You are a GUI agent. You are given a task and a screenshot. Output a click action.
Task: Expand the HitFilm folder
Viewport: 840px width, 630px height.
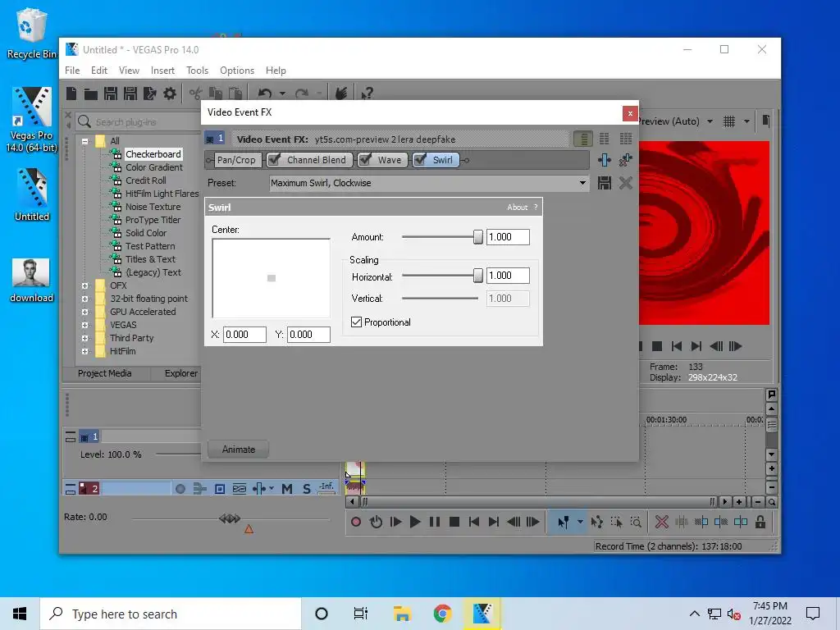(x=84, y=351)
